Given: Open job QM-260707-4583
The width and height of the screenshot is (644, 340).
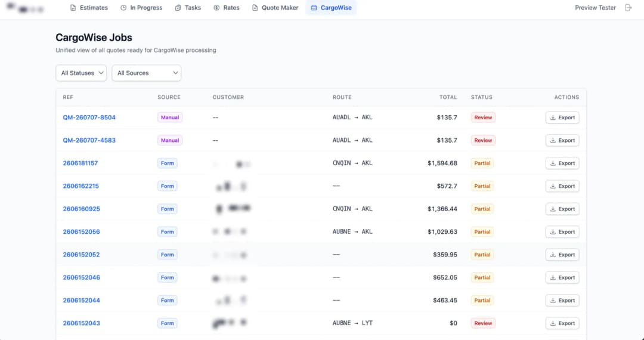Looking at the screenshot, I should click(x=89, y=140).
